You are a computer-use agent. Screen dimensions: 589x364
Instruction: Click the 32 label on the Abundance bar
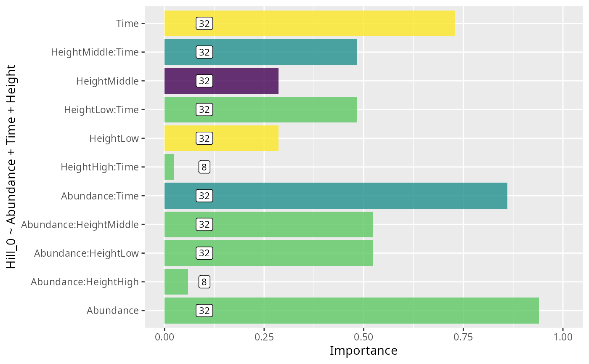click(x=204, y=311)
